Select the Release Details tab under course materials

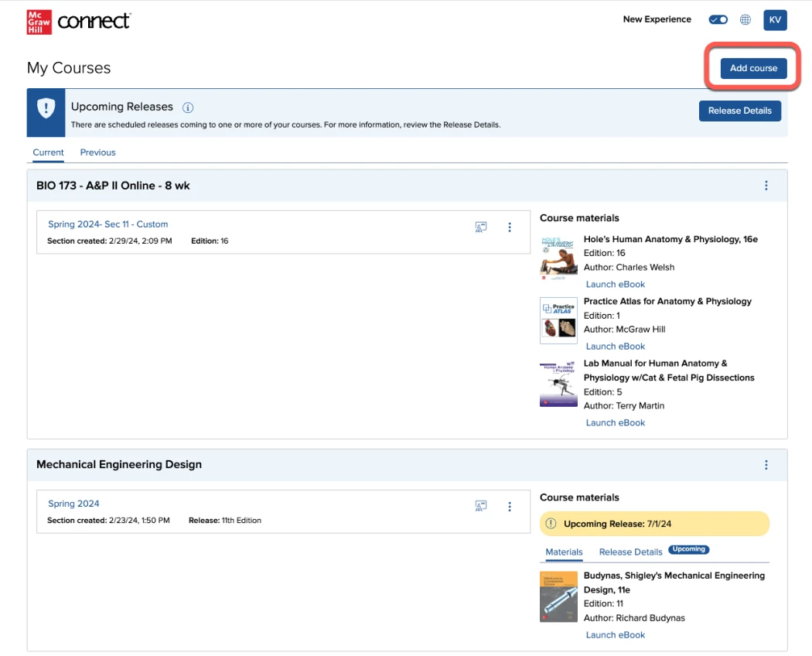630,552
